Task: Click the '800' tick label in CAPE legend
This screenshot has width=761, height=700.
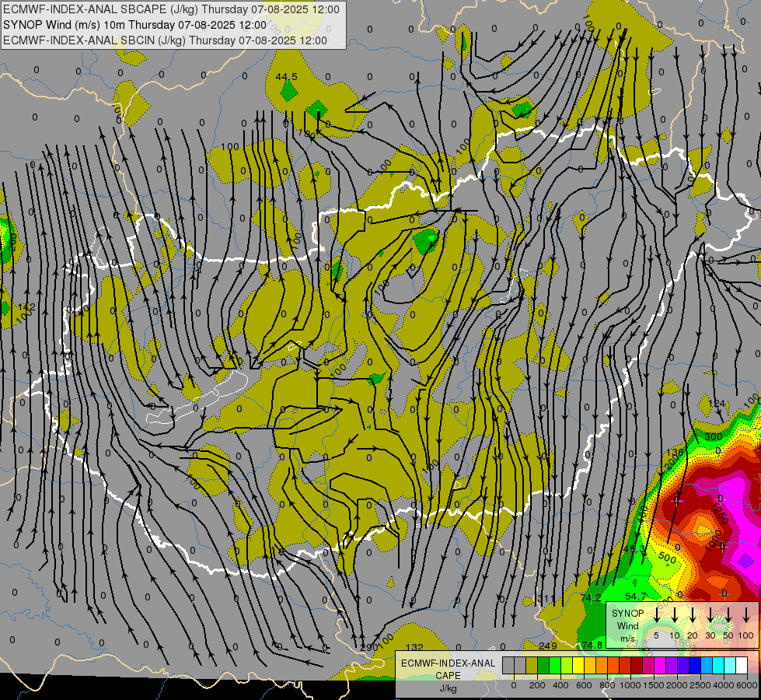Action: (607, 685)
